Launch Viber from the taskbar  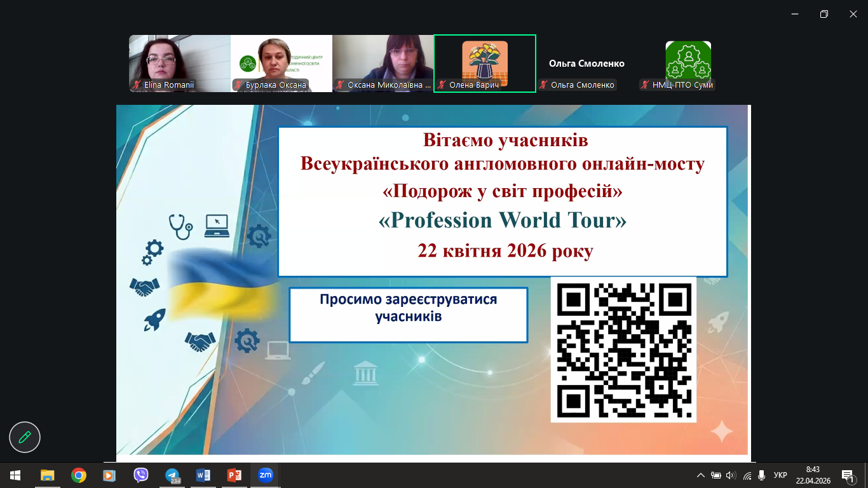pyautogui.click(x=141, y=475)
